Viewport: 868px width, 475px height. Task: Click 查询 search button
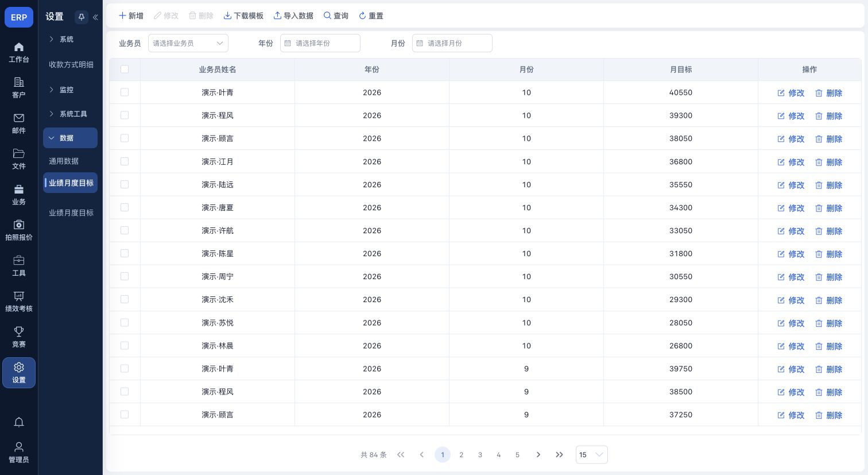pyautogui.click(x=336, y=16)
